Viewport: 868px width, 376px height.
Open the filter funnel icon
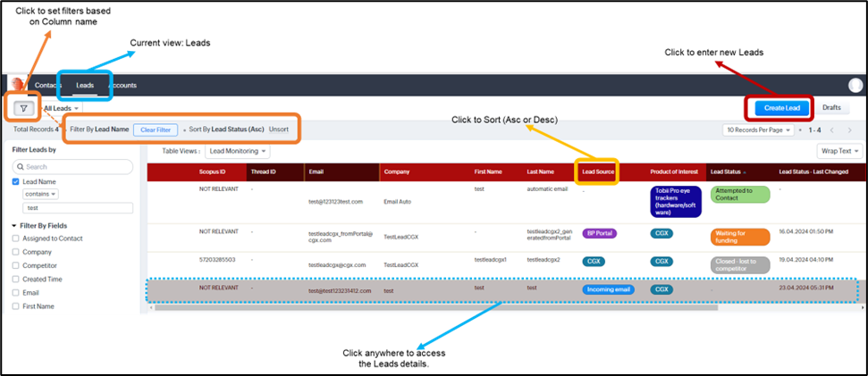coord(23,108)
